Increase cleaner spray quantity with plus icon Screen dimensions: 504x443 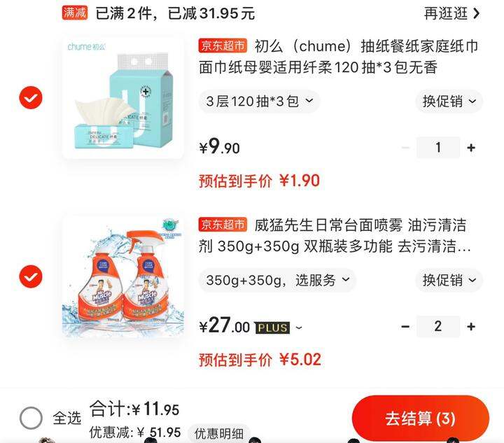click(471, 326)
